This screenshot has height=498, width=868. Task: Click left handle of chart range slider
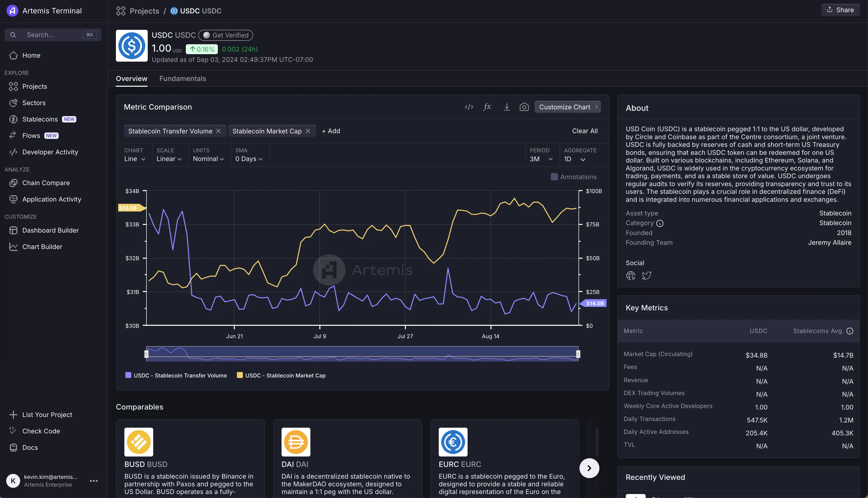pos(146,354)
